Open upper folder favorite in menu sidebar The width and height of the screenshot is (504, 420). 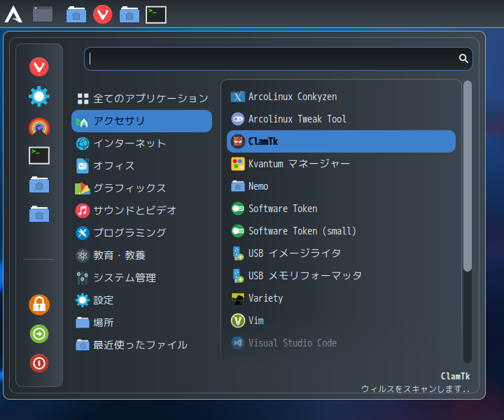(39, 185)
